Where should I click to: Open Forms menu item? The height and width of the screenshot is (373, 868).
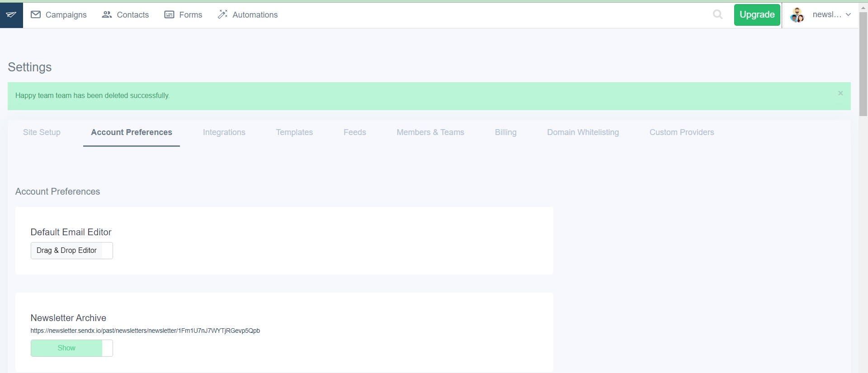(183, 15)
